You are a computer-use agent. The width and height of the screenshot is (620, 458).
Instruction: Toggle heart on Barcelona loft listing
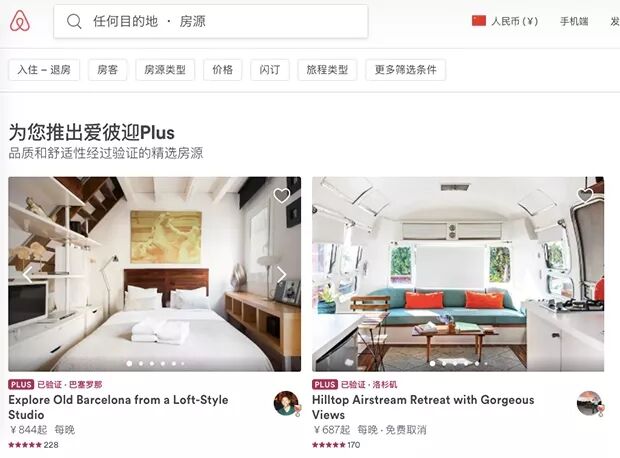tap(282, 195)
